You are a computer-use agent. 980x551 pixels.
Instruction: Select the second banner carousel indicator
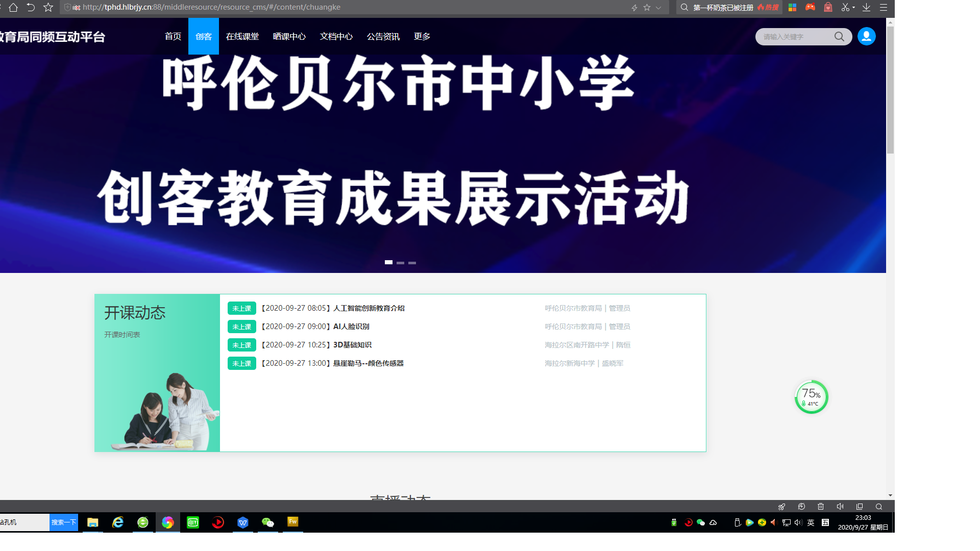tap(400, 263)
